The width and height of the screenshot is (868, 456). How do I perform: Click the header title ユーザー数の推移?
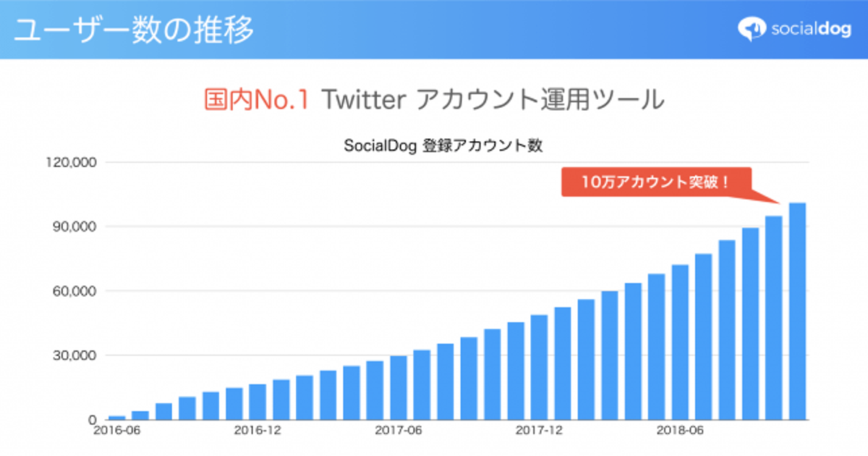coord(135,29)
